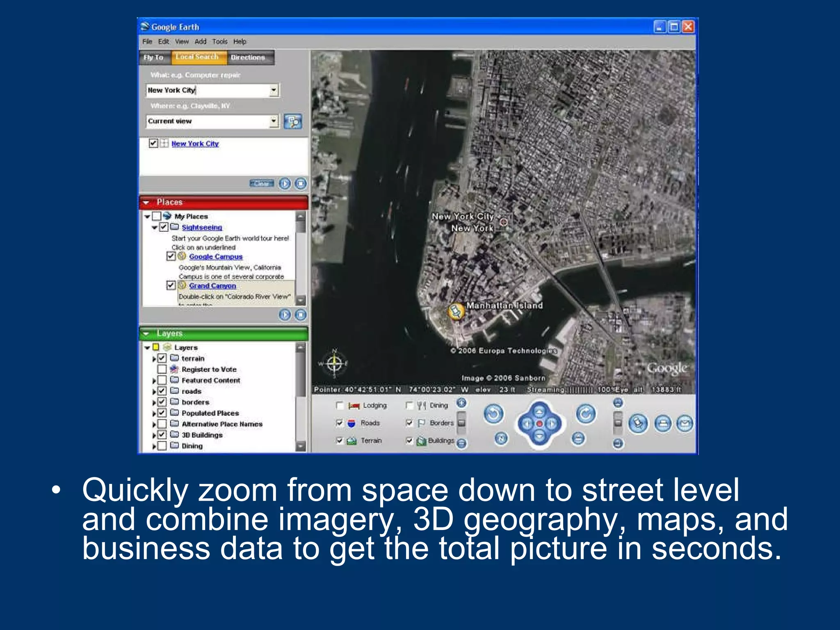Play the Places tour

(285, 315)
